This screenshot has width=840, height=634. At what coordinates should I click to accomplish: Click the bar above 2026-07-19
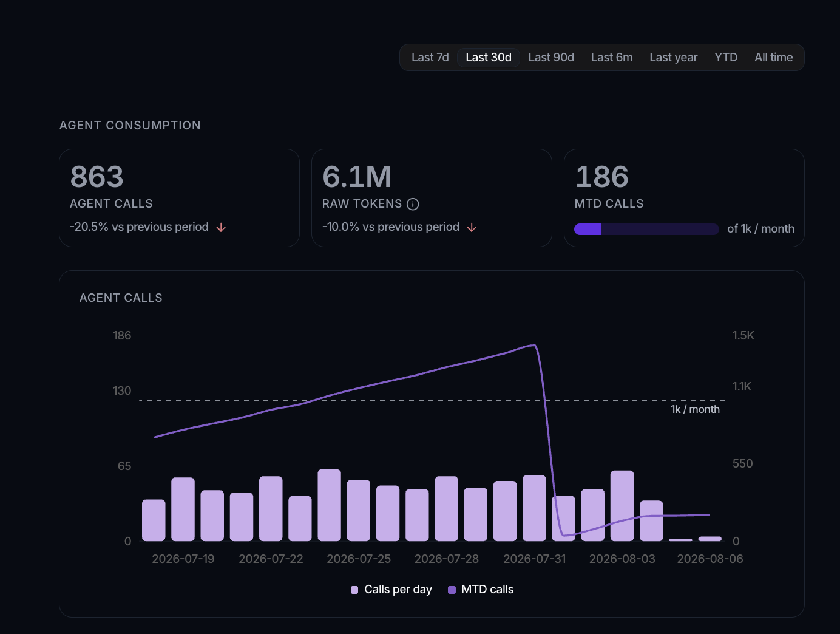click(x=183, y=509)
